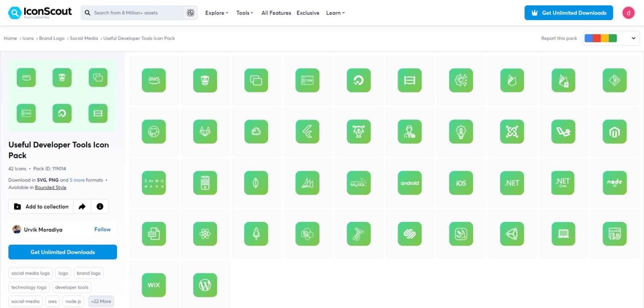Open the WIX icon
This screenshot has width=644, height=308.
click(154, 285)
